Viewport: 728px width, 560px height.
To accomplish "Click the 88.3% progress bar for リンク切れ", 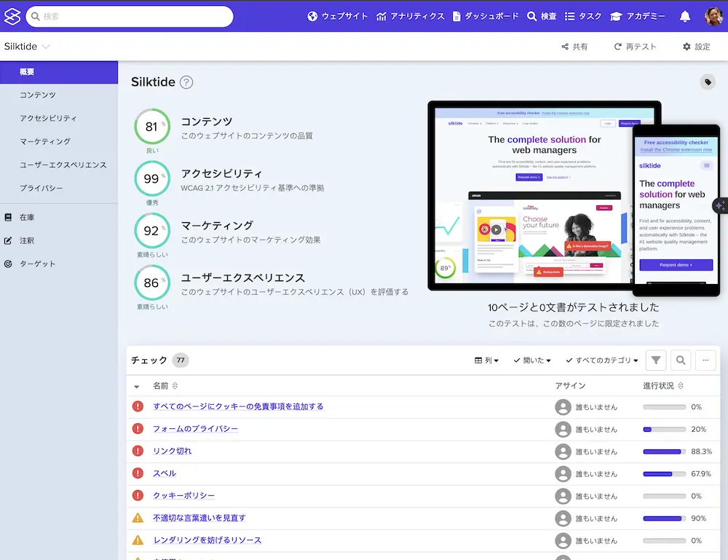I will coord(665,451).
